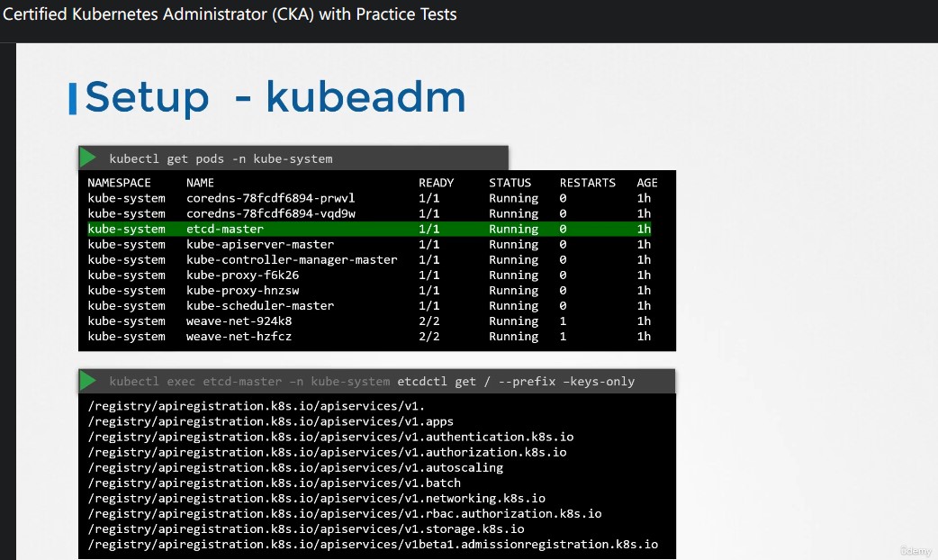Click the READY column header
The height and width of the screenshot is (560, 938).
436,183
